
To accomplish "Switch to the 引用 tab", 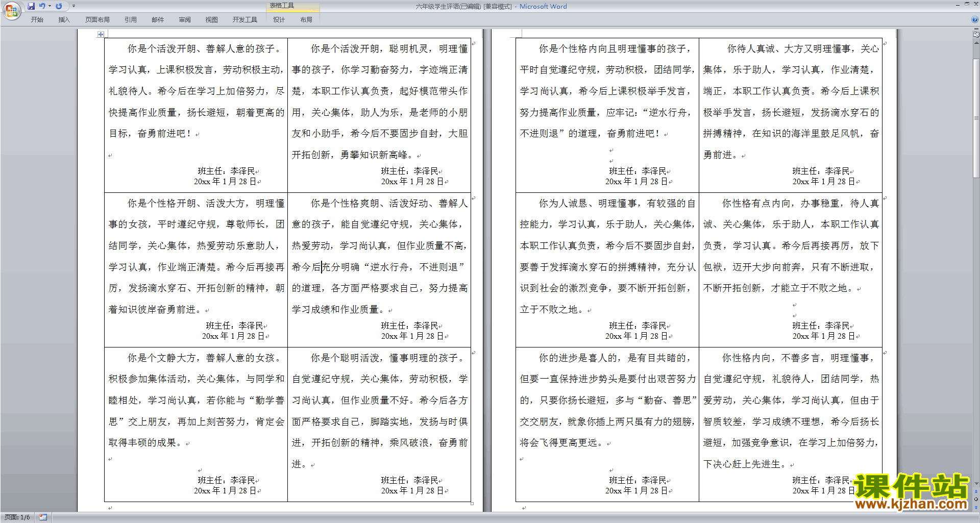I will pyautogui.click(x=131, y=19).
